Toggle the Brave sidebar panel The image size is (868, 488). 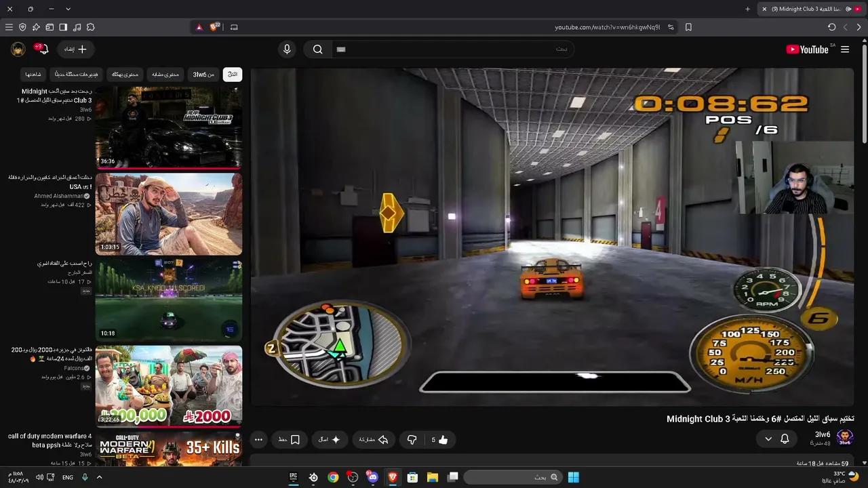63,27
